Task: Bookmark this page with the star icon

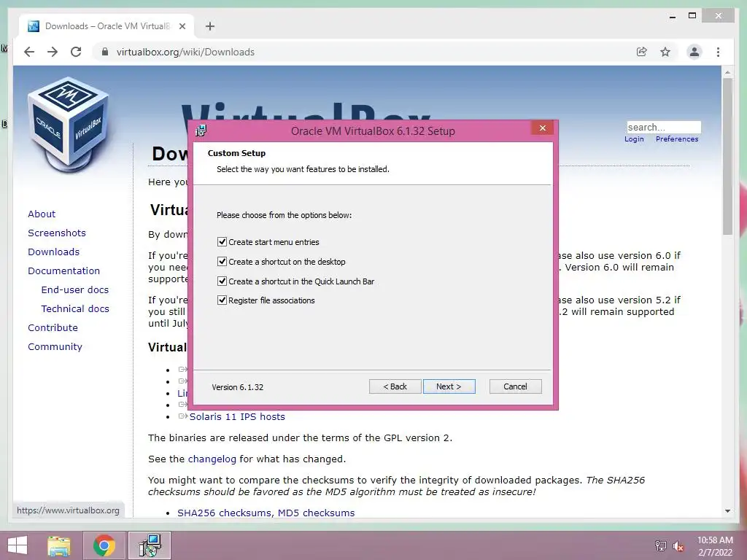Action: (x=665, y=52)
